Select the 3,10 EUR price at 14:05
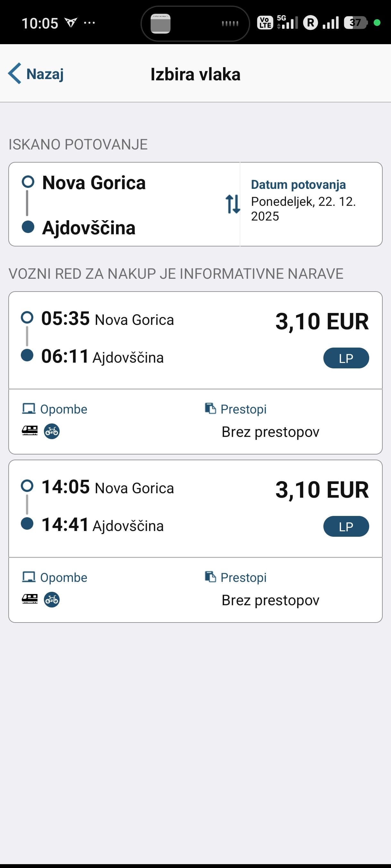391x868 pixels. [x=322, y=490]
